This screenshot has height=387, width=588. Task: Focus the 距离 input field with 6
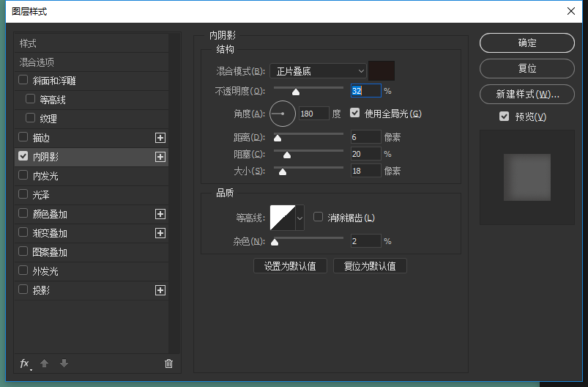366,137
